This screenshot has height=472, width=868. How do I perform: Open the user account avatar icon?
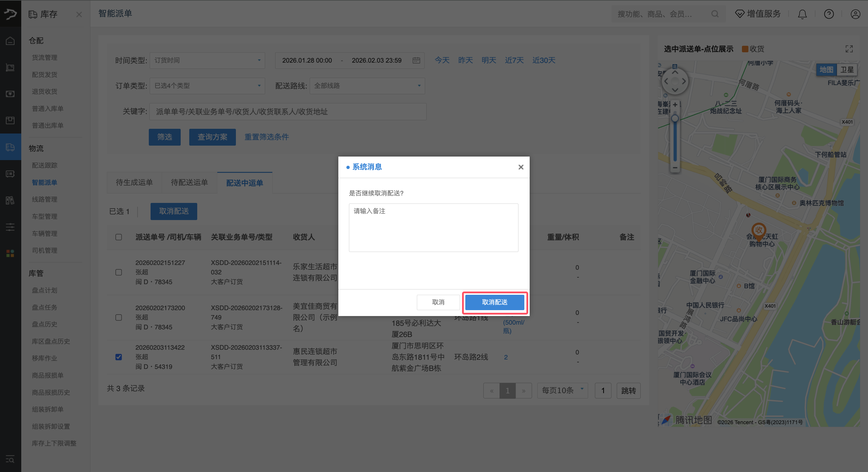[x=855, y=14]
